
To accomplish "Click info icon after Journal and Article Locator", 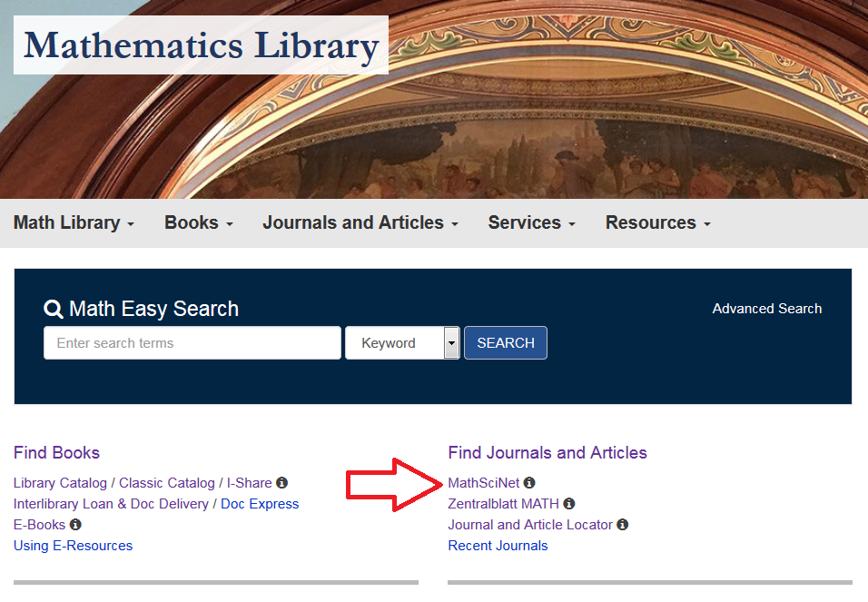I will (622, 525).
